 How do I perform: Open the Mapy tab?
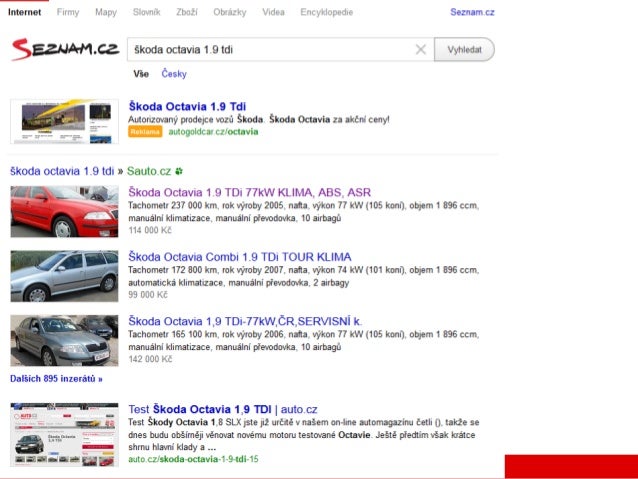(106, 12)
